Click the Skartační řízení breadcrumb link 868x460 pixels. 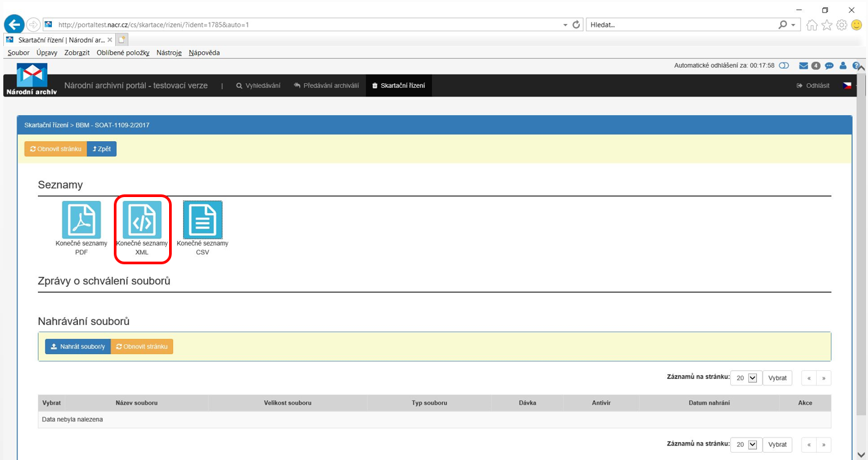point(46,125)
